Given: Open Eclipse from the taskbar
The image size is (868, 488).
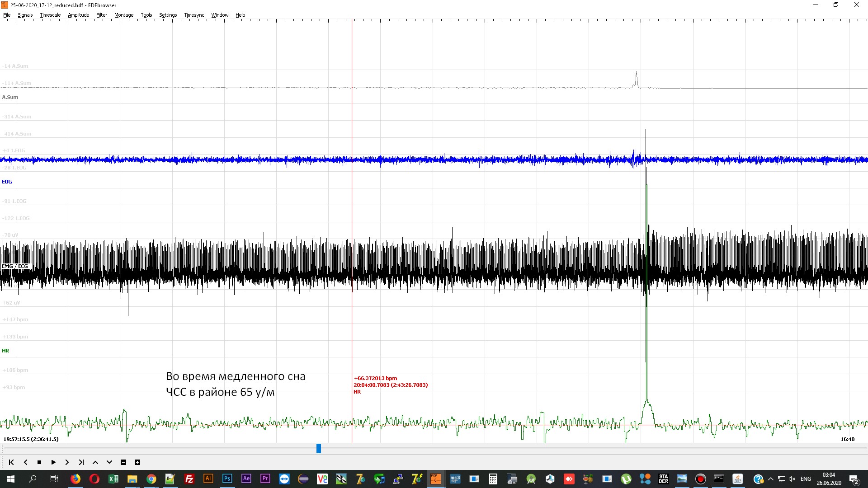Looking at the screenshot, I should point(303,479).
